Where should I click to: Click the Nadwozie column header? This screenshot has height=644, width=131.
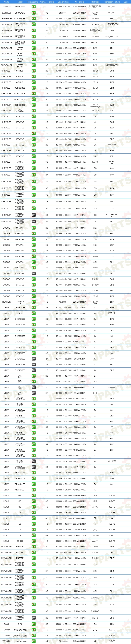pyautogui.click(x=95, y=2)
